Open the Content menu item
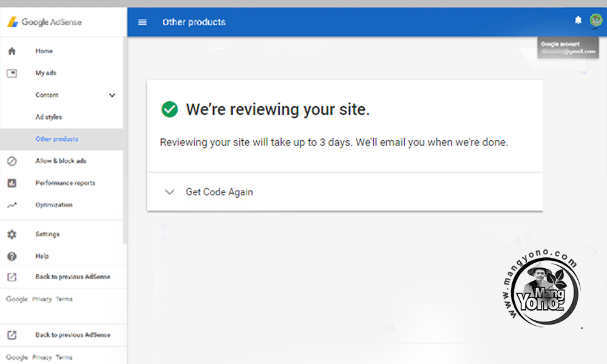Screen dimensions: 607x364 click(47, 95)
